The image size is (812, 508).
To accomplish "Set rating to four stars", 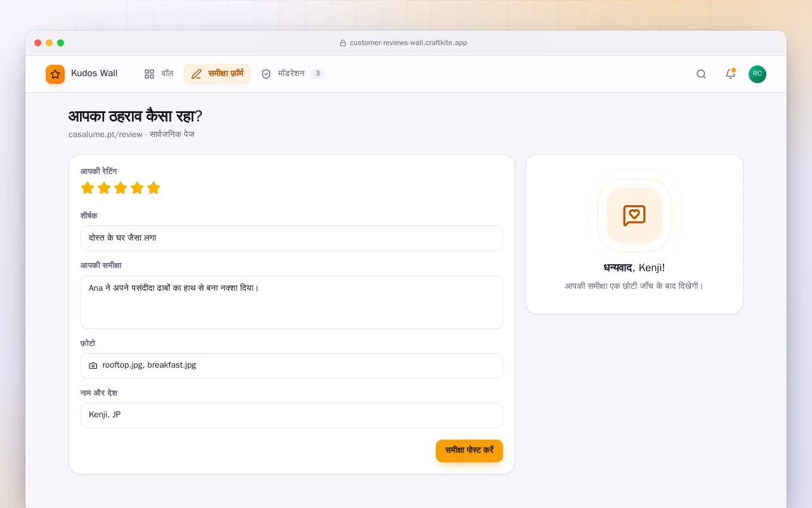I will point(137,188).
